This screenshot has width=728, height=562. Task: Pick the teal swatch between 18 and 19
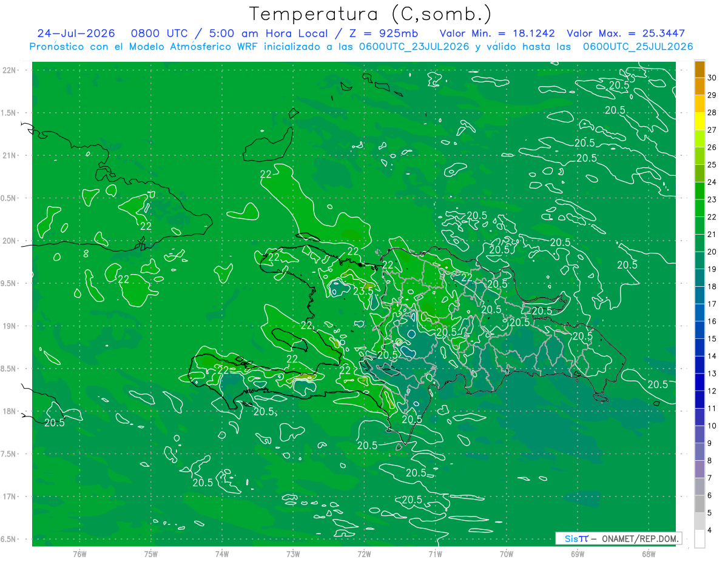699,278
